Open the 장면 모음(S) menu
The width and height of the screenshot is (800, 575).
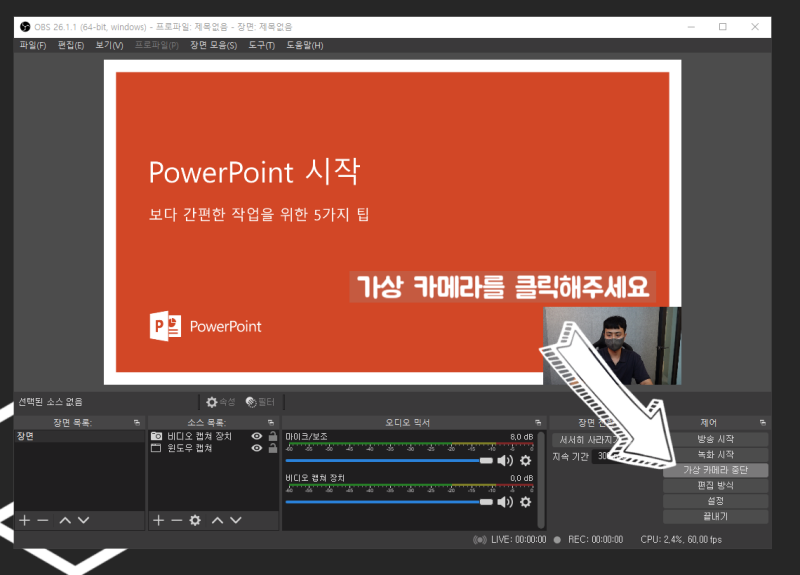(213, 45)
